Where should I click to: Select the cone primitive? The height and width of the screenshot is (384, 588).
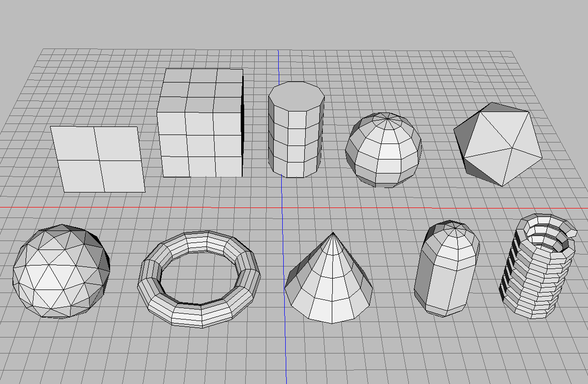click(330, 290)
